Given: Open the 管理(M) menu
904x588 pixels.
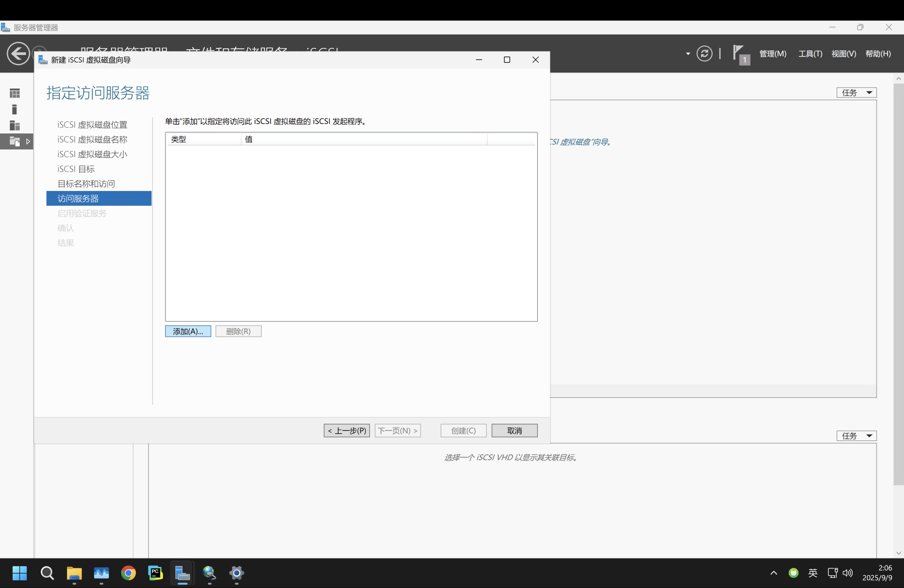Looking at the screenshot, I should (x=773, y=53).
